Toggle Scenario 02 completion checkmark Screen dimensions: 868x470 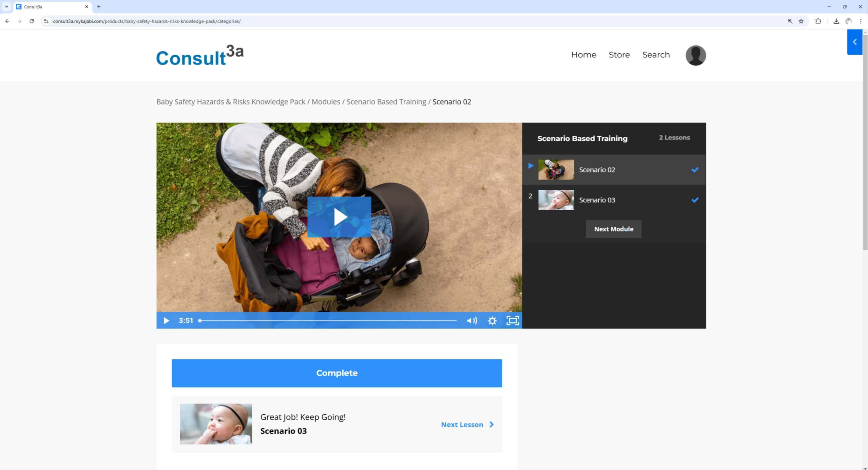695,170
